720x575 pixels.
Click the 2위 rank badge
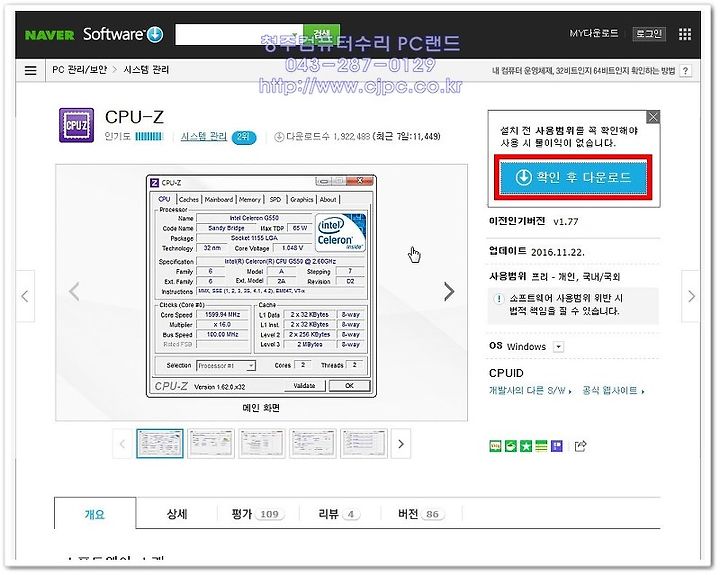coord(243,137)
